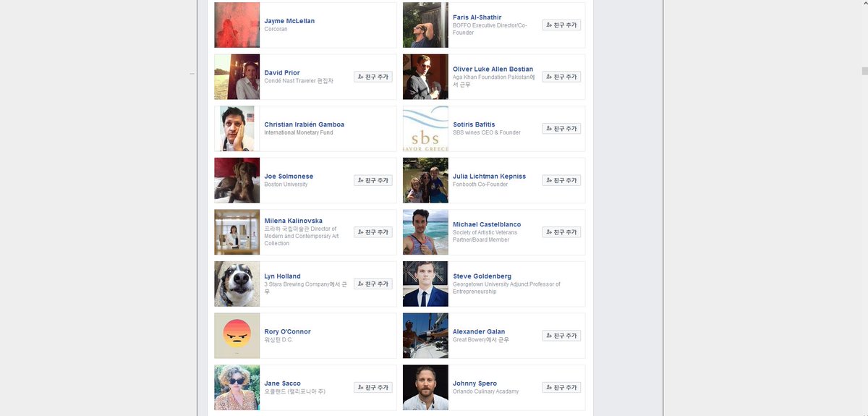Open Steve Goldenberg's profile photo

425,284
